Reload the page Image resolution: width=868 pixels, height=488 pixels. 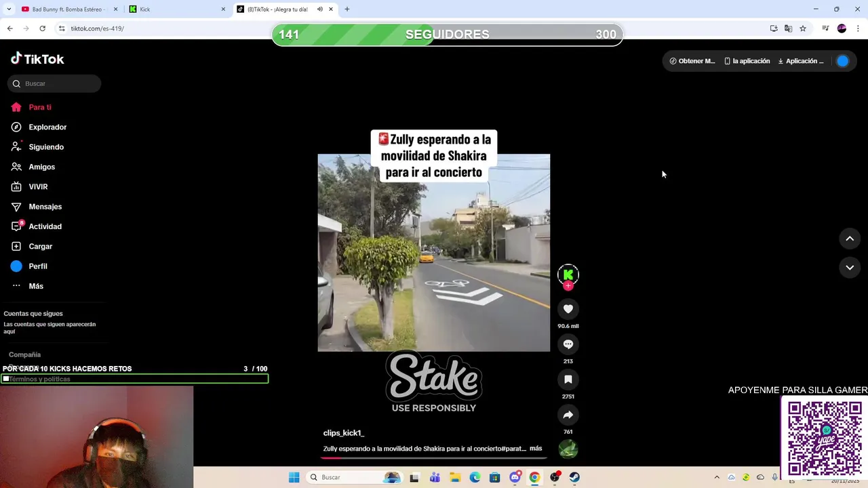coord(42,28)
